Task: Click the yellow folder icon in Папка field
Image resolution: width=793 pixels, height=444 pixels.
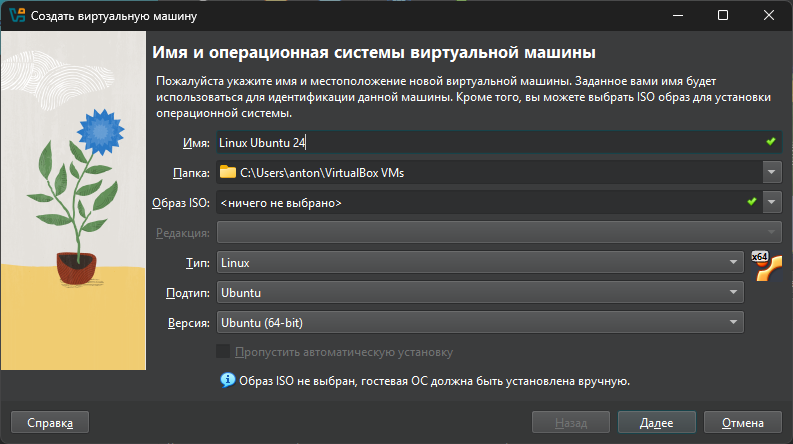Action: click(228, 172)
